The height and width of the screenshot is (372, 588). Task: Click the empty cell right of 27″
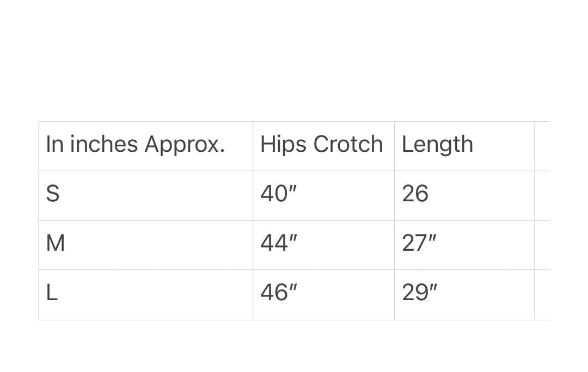click(542, 245)
